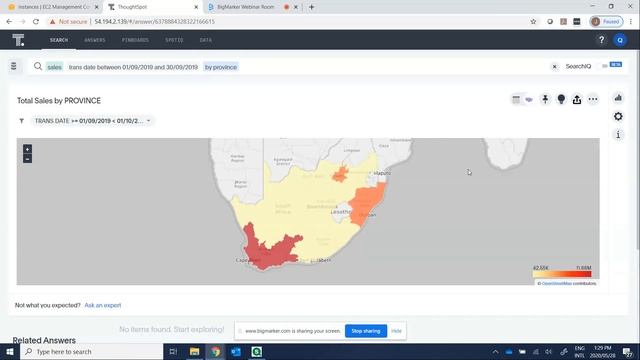Switch to EC2 Management Console browser tab
Viewport: 640px width, 360px height.
coord(53,7)
